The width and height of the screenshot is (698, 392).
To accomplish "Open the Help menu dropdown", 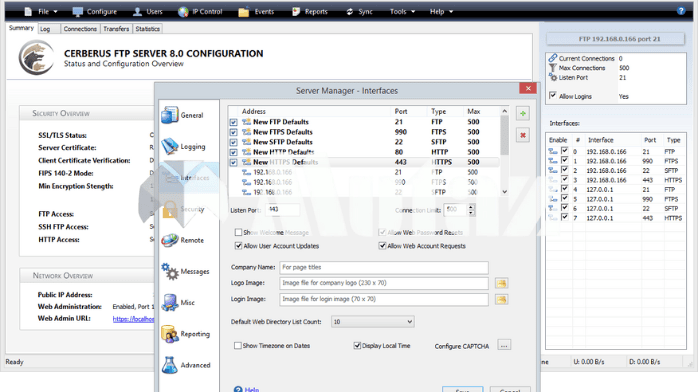I will coord(441,12).
